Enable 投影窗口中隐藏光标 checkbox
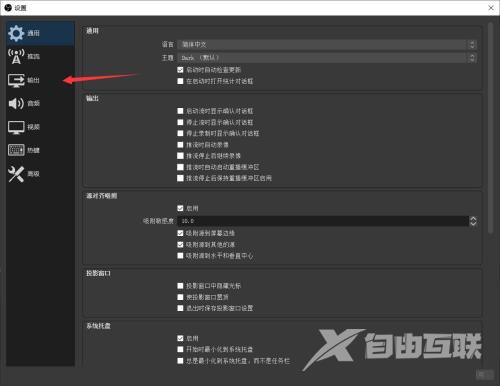Screen dimensions: 500x386 pos(180,286)
